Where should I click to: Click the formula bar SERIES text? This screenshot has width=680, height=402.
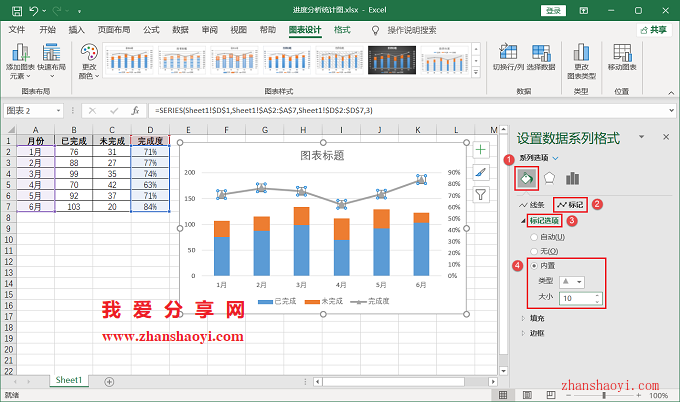pyautogui.click(x=264, y=111)
